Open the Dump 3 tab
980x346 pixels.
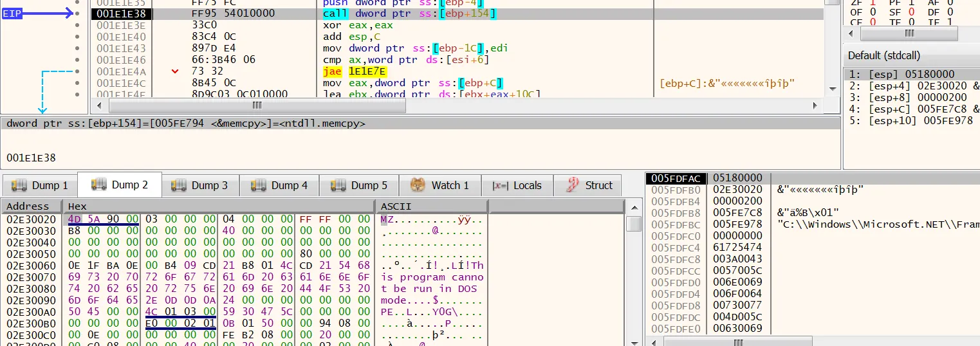pos(199,185)
